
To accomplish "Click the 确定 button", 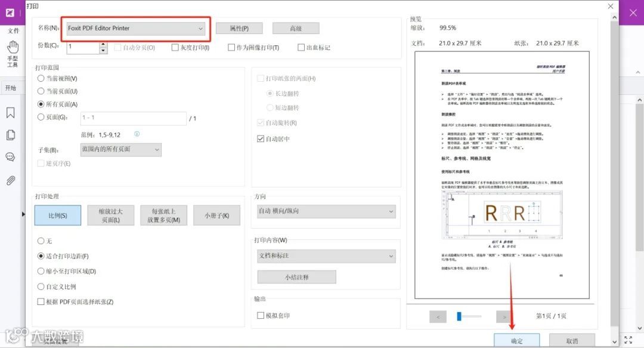I will tap(516, 341).
